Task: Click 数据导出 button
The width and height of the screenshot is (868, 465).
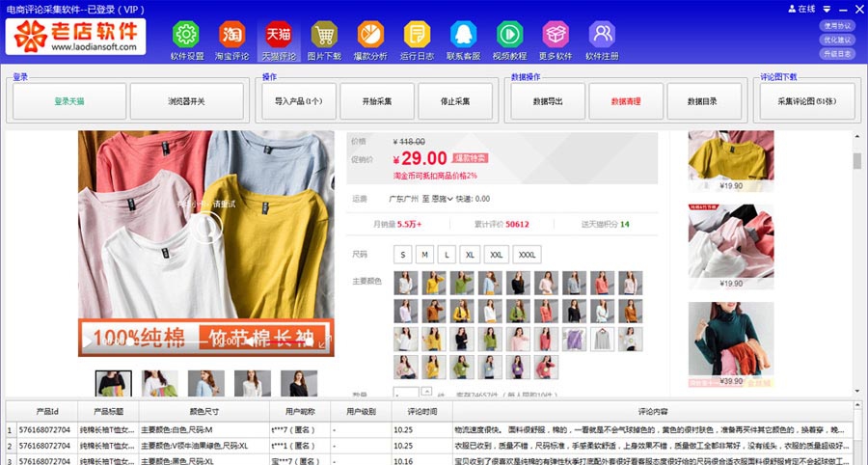Action: (x=548, y=101)
